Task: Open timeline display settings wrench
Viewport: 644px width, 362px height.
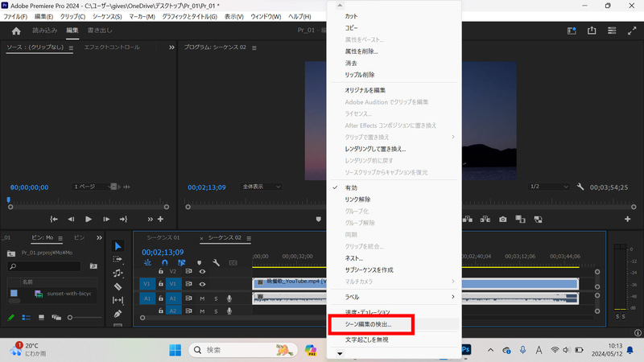Action: [x=216, y=263]
